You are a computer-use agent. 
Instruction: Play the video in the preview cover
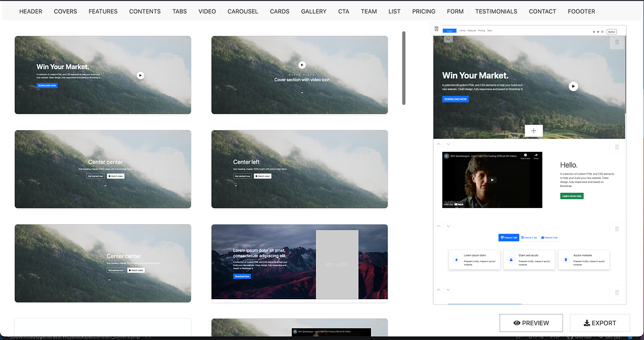click(573, 86)
